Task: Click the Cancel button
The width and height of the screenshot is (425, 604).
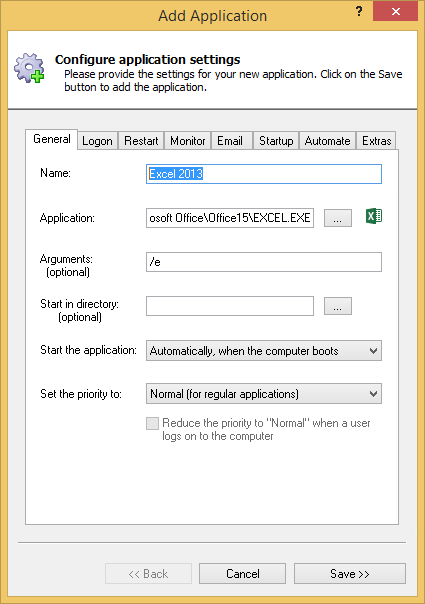Action: (x=242, y=574)
